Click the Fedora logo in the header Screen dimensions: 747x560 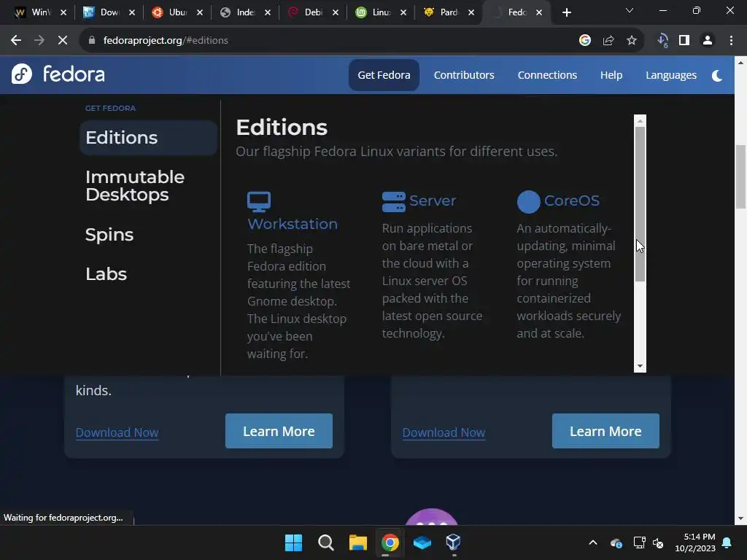point(58,74)
